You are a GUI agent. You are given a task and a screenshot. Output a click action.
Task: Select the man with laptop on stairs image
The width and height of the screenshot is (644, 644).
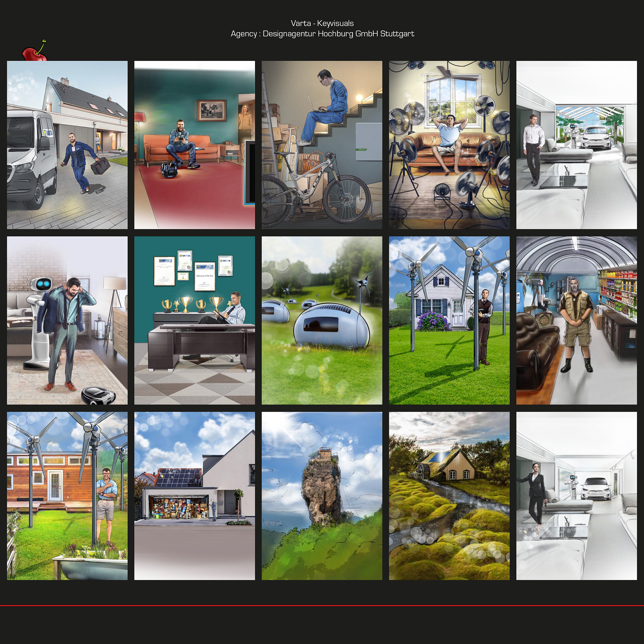322,145
